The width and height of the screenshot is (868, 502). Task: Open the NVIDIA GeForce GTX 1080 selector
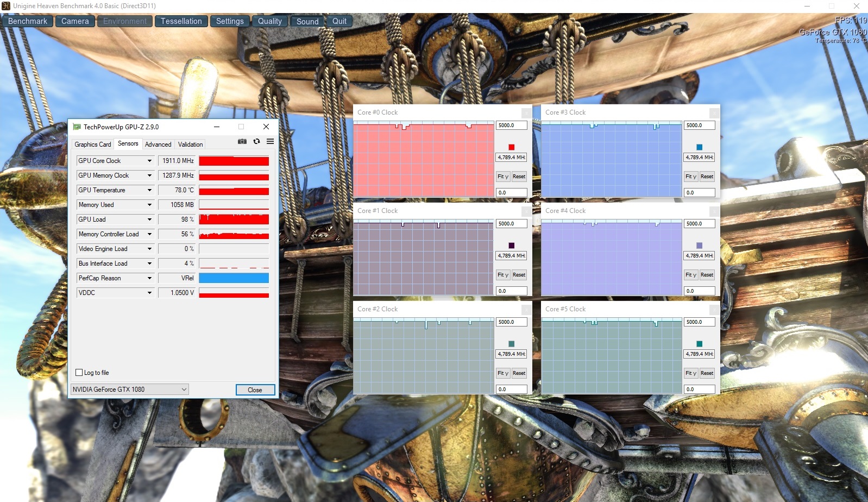[130, 390]
